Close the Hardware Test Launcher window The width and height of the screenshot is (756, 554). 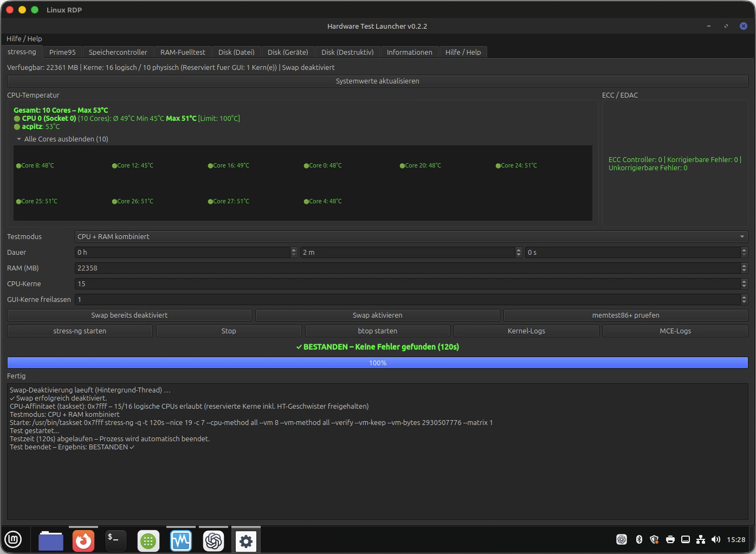pos(744,26)
